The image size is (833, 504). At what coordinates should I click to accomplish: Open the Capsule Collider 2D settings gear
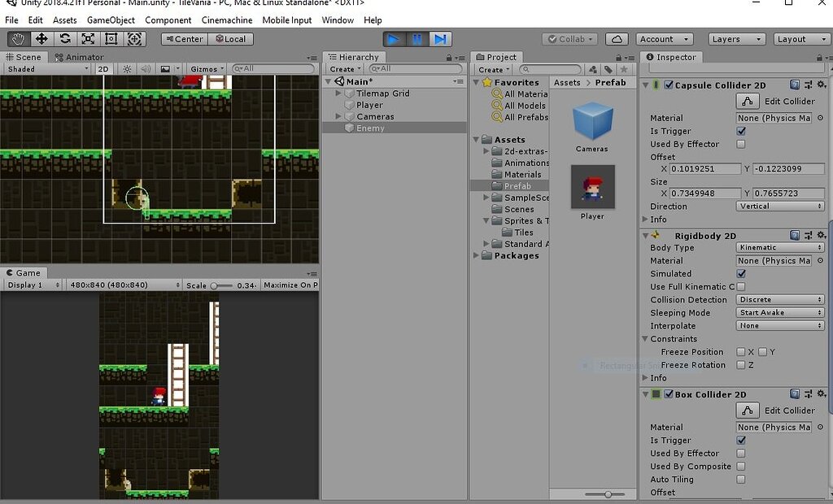coord(822,85)
